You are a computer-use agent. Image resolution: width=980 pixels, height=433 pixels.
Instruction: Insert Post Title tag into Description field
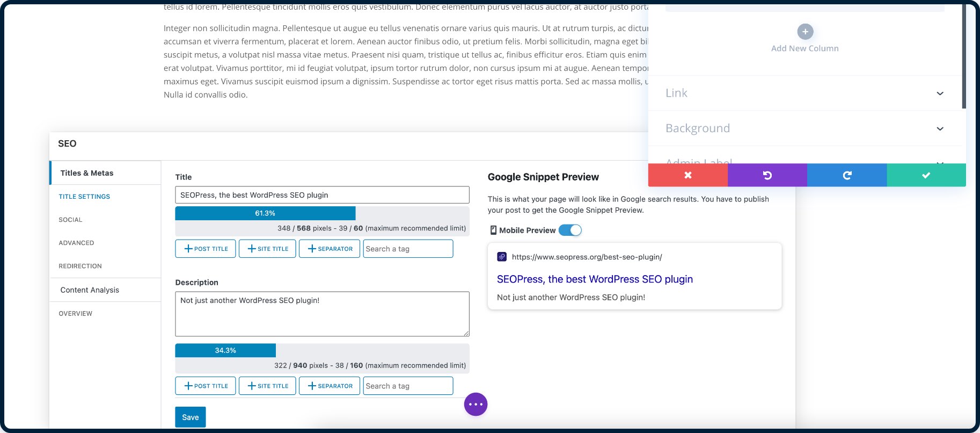click(x=206, y=386)
